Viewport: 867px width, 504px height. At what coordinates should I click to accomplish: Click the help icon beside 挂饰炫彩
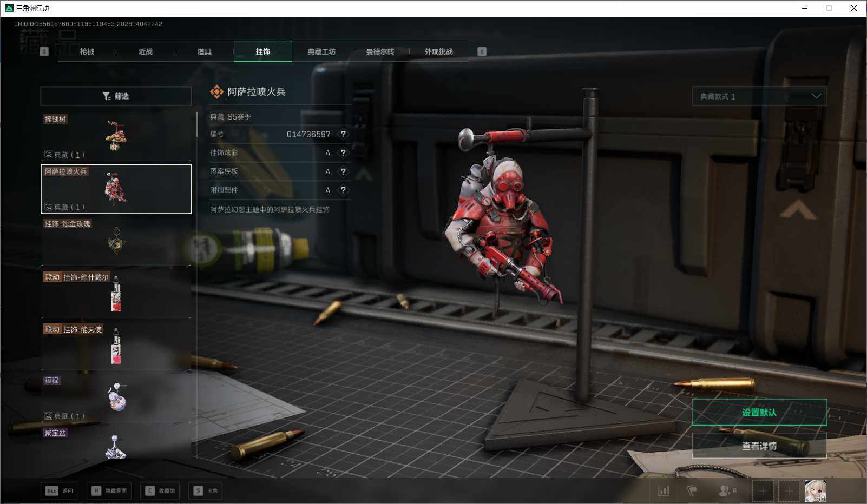click(x=343, y=153)
